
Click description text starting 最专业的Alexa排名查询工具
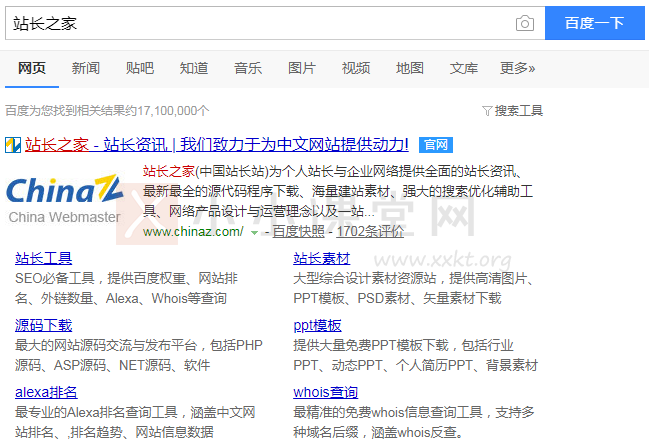point(135,423)
